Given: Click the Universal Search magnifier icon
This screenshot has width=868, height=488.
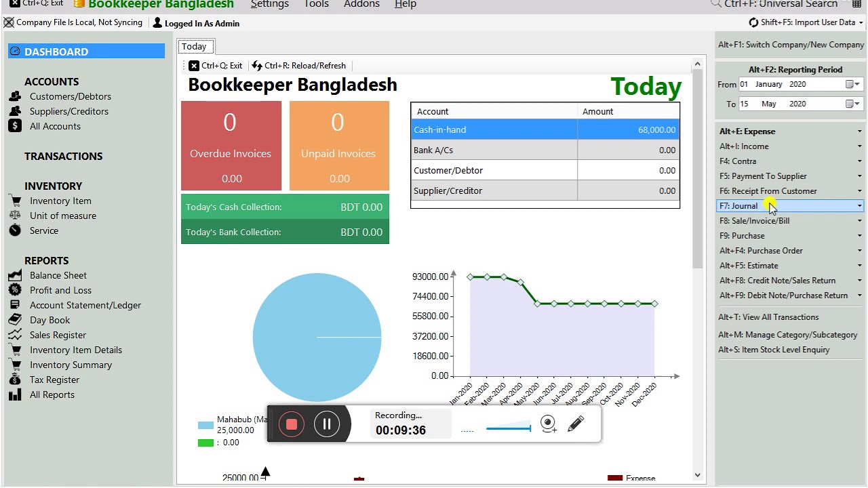Looking at the screenshot, I should coord(715,4).
